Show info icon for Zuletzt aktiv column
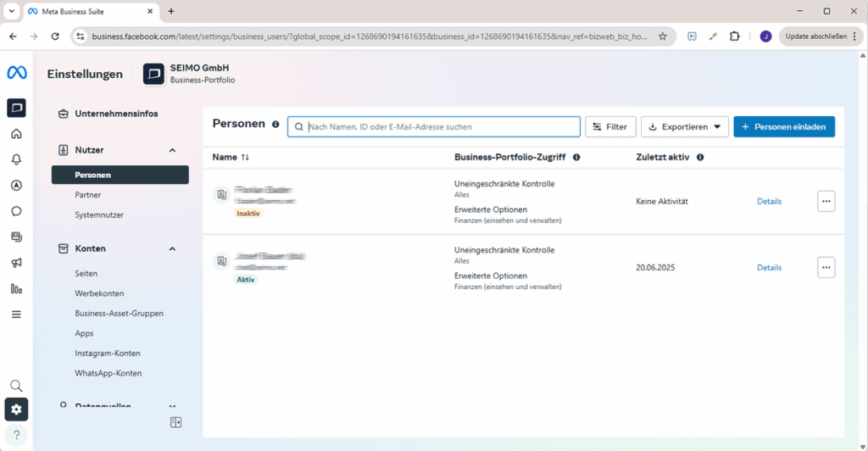868x451 pixels. (x=700, y=157)
